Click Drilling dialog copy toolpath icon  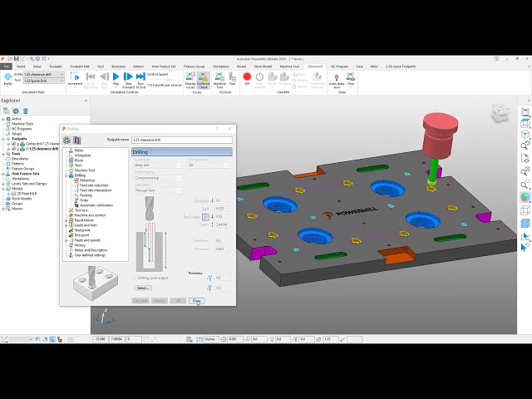coord(66,140)
